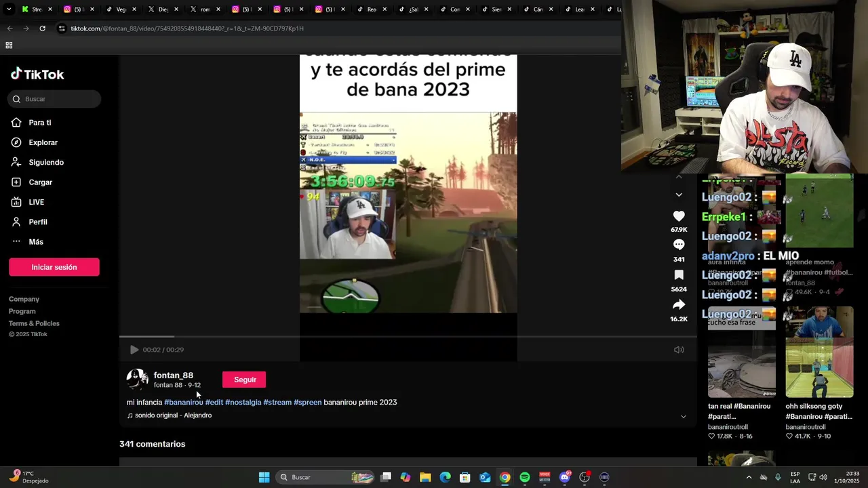Open the tab search dropdown arrow
Screen dimensions: 868x488
(x=8, y=9)
